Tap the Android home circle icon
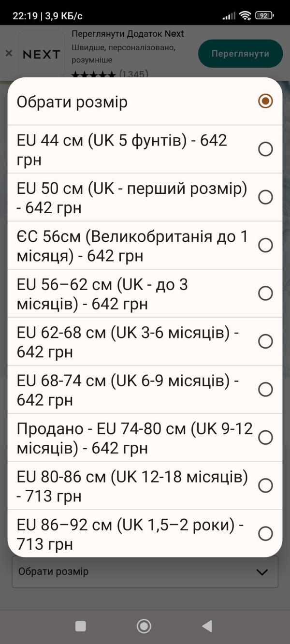290x644 pixels. coord(144,626)
